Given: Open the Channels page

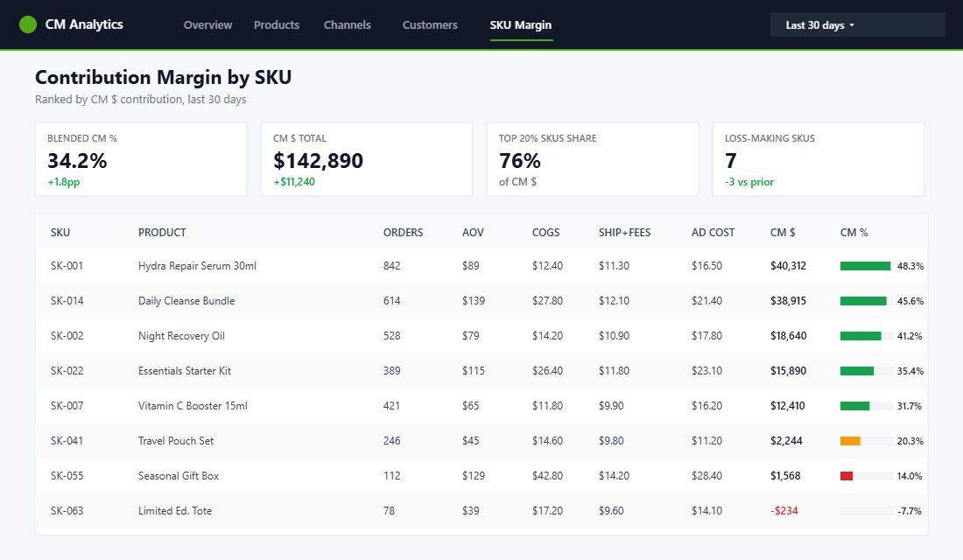Looking at the screenshot, I should pyautogui.click(x=347, y=24).
